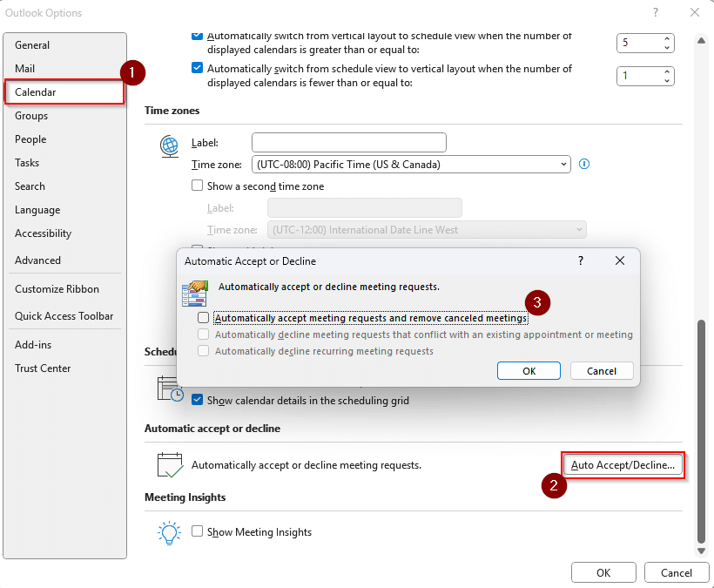
Task: Close the Outlook Options window
Action: pyautogui.click(x=695, y=12)
